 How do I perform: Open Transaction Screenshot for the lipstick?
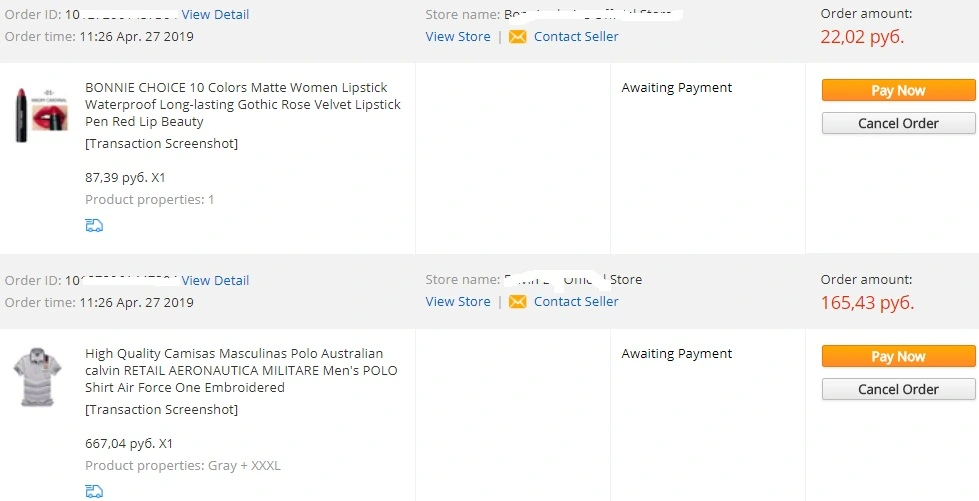pos(162,144)
